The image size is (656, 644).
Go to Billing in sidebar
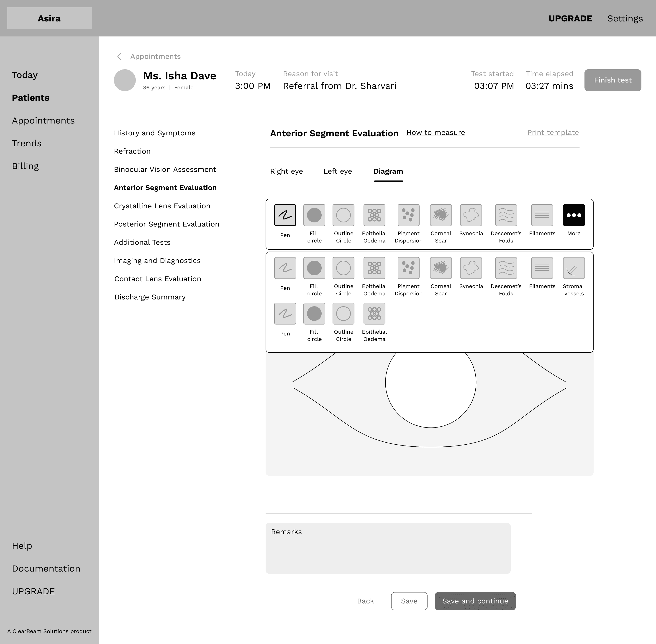[x=25, y=166]
